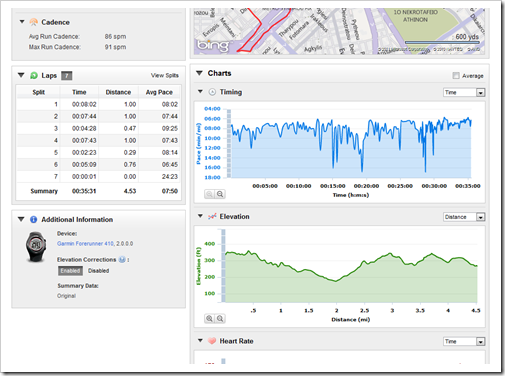505x376 pixels.
Task: Collapse Additional Information section triangle
Action: (x=21, y=219)
